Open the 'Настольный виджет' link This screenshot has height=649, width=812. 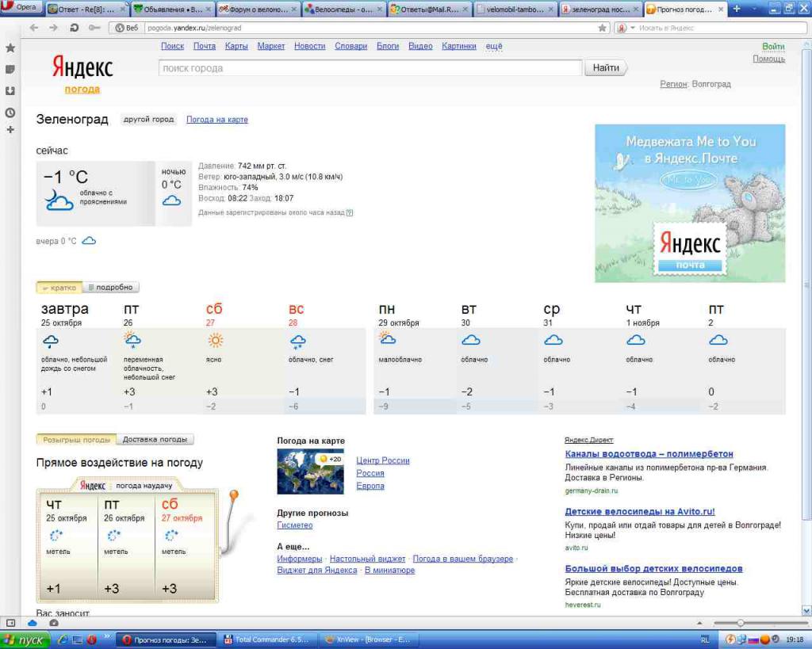point(367,559)
